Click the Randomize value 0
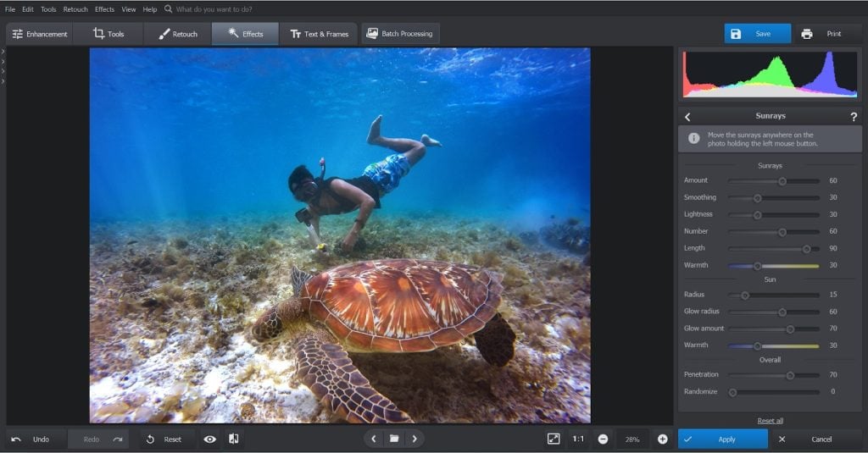The height and width of the screenshot is (453, 868). (832, 391)
